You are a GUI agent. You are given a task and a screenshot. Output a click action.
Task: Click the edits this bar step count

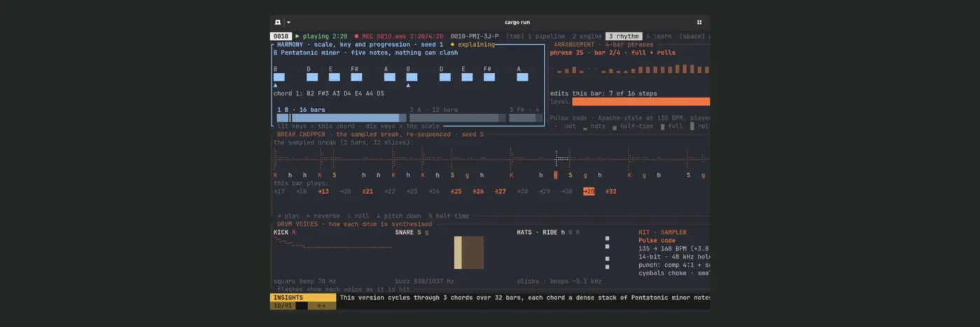coord(603,93)
